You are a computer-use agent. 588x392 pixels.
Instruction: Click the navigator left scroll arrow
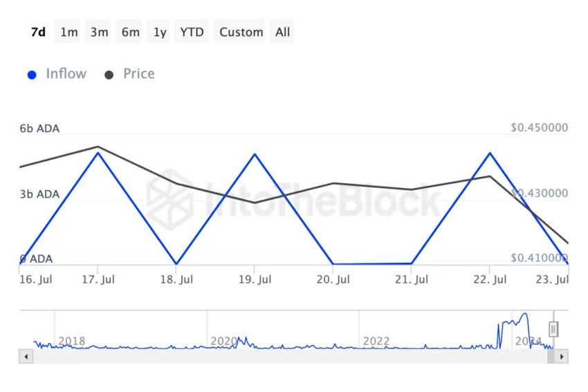click(x=26, y=357)
